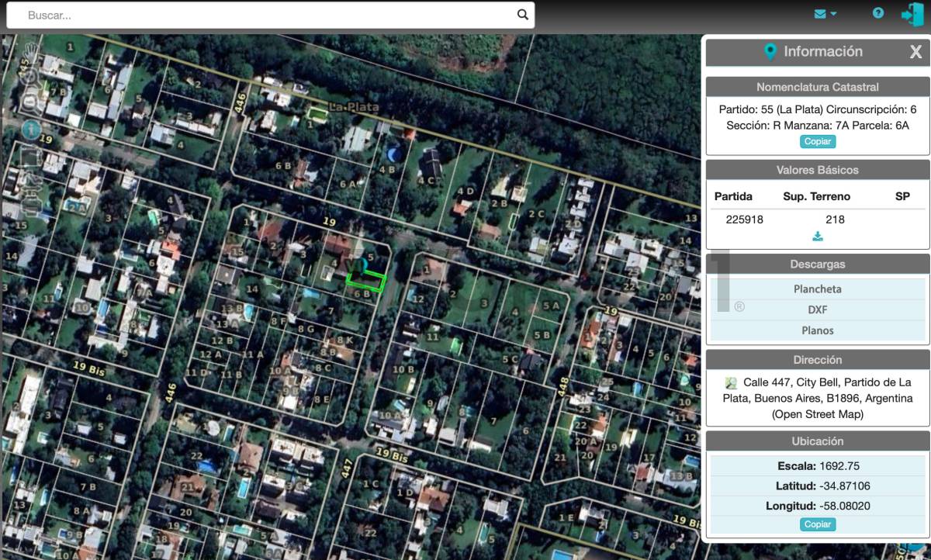The image size is (931, 560).
Task: Copy the Ubicación coordinates
Action: click(818, 524)
